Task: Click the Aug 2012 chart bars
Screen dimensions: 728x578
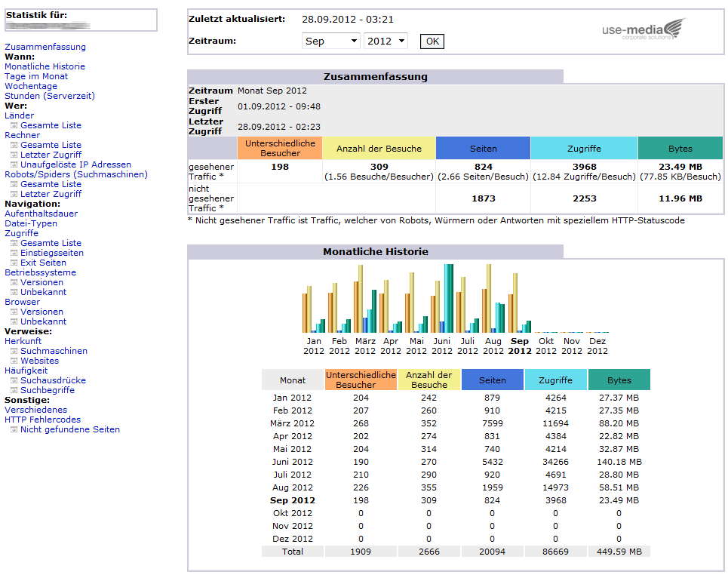Action: pos(493,298)
